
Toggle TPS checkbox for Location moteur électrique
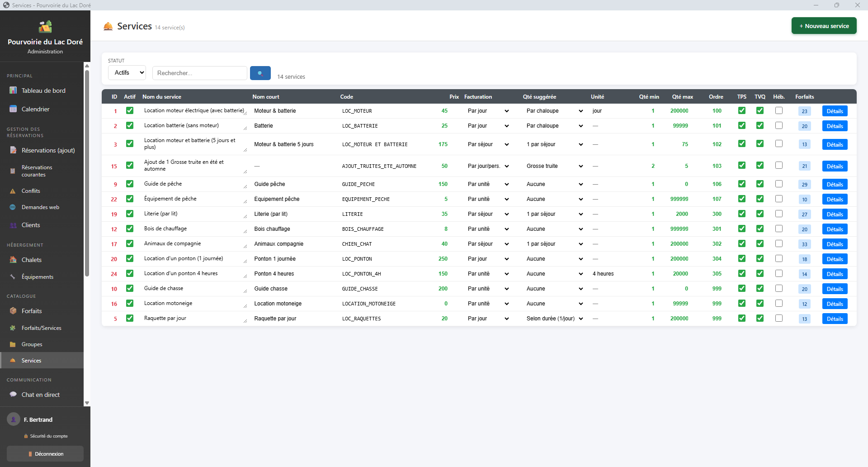click(x=742, y=110)
